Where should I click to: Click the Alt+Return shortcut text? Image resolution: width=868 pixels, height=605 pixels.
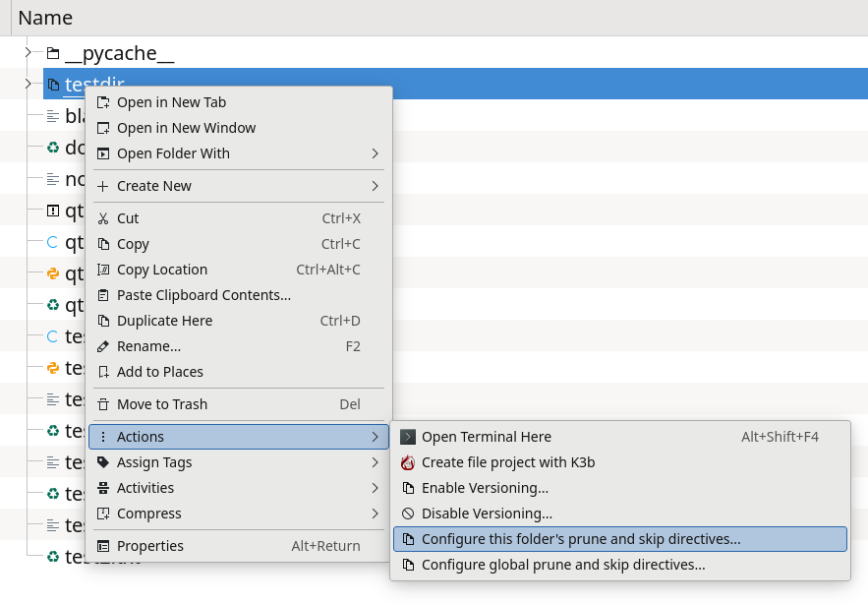(326, 546)
